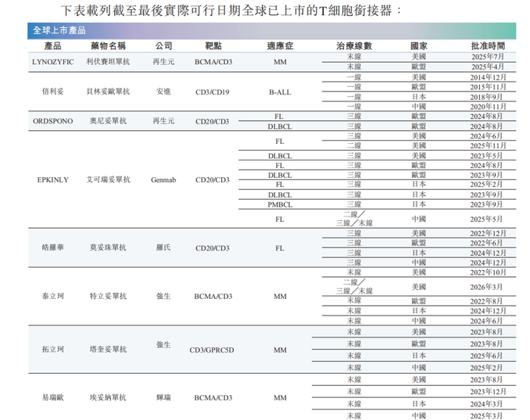Image resolution: width=530 pixels, height=420 pixels.
Task: Select the 藥物名稱 column header
Action: [x=108, y=46]
